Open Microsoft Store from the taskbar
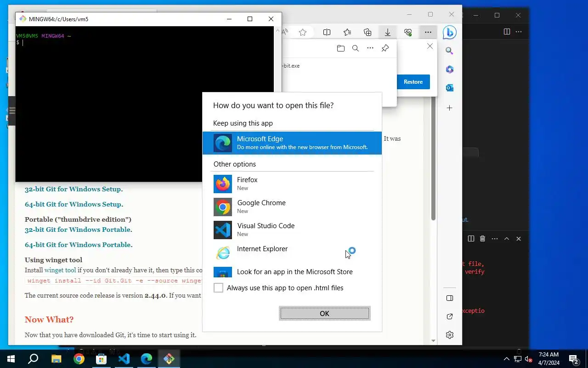 (x=101, y=359)
